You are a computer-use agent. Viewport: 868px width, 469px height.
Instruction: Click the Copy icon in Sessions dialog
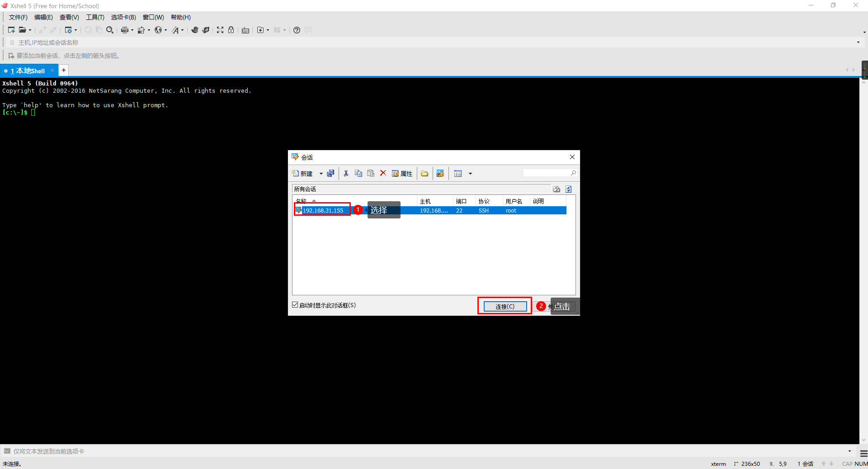pyautogui.click(x=359, y=173)
